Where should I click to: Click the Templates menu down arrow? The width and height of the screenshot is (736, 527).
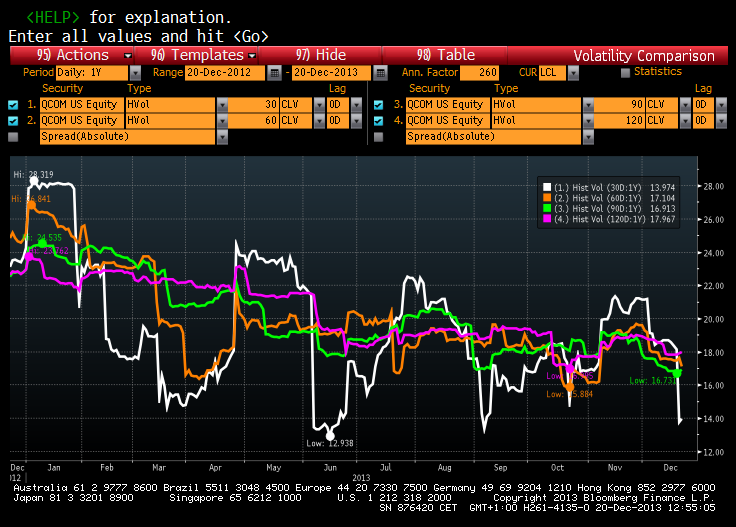[252, 56]
